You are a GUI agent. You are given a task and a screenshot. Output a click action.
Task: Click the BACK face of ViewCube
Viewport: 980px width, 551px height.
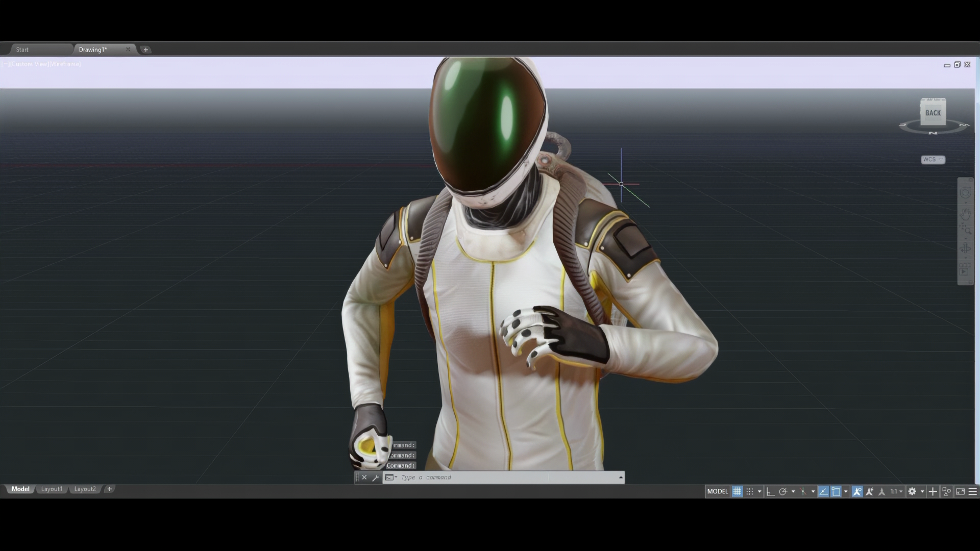click(x=933, y=113)
